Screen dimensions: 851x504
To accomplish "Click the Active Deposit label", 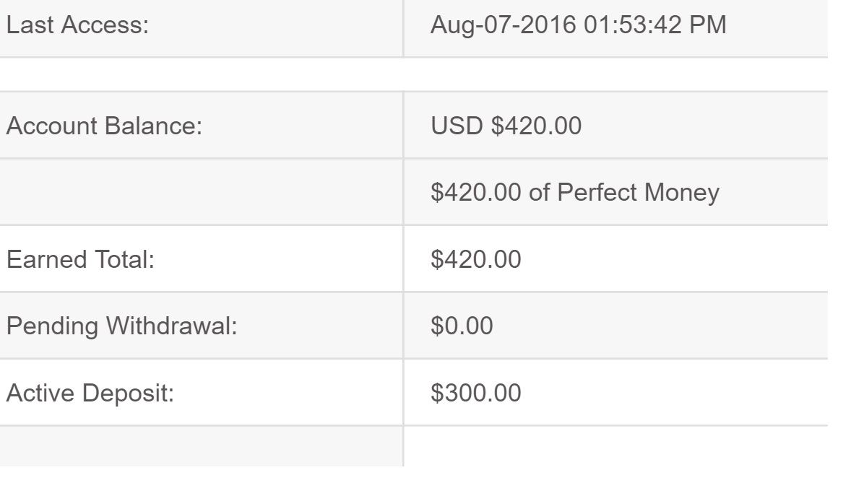I will click(90, 392).
